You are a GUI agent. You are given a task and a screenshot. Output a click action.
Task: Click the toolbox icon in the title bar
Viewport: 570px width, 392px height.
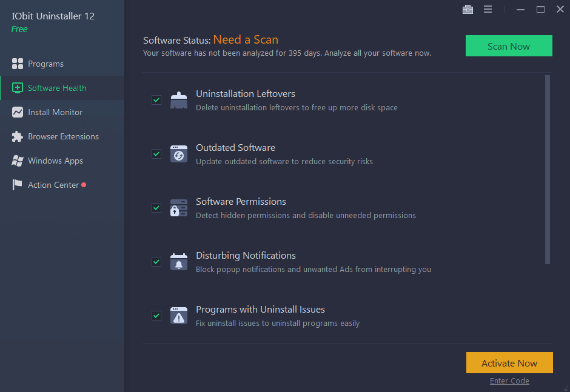click(468, 9)
